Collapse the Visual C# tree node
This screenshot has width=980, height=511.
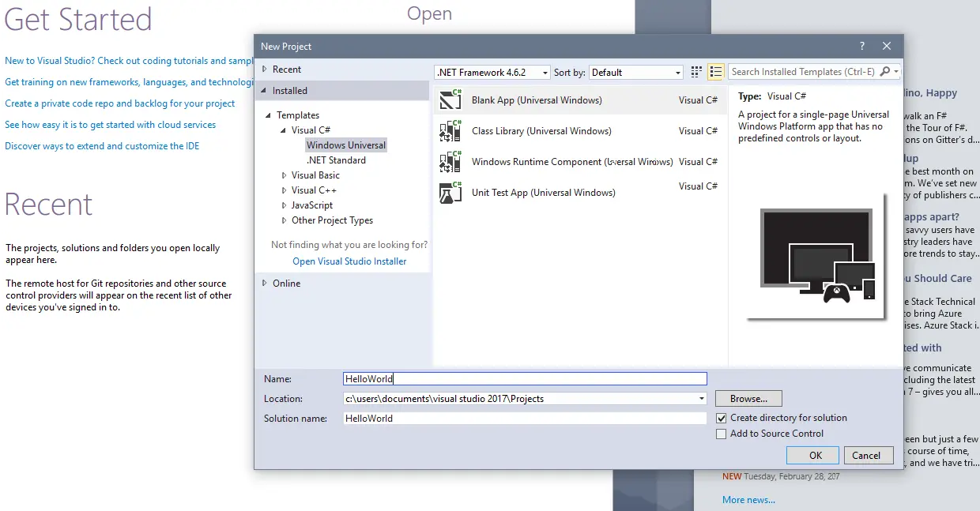[284, 130]
